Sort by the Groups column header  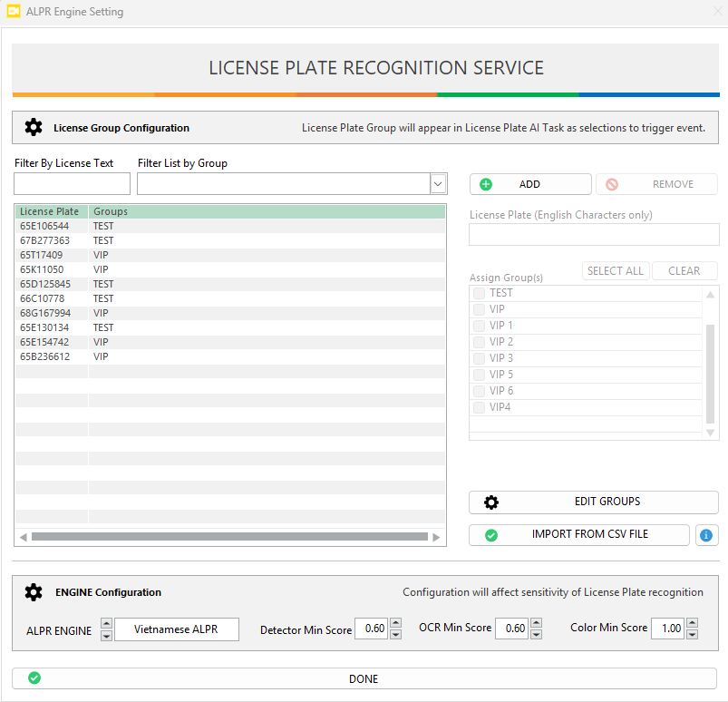pos(111,211)
